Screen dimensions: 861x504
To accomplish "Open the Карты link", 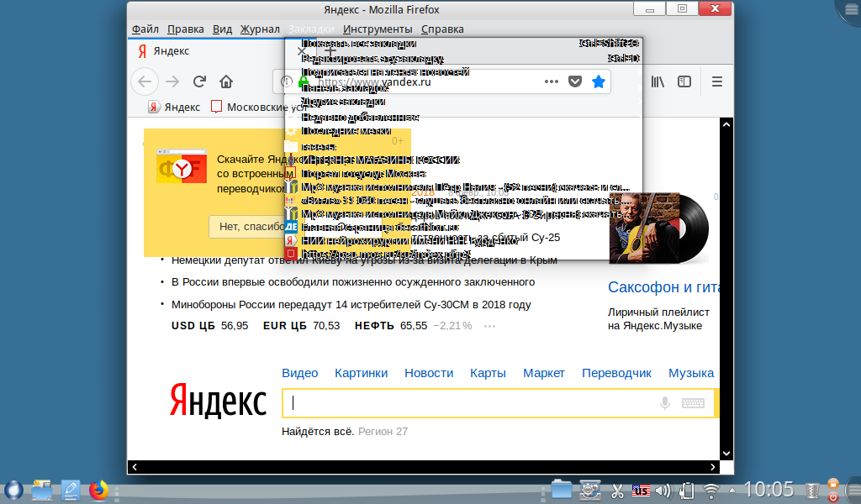I will click(x=488, y=373).
